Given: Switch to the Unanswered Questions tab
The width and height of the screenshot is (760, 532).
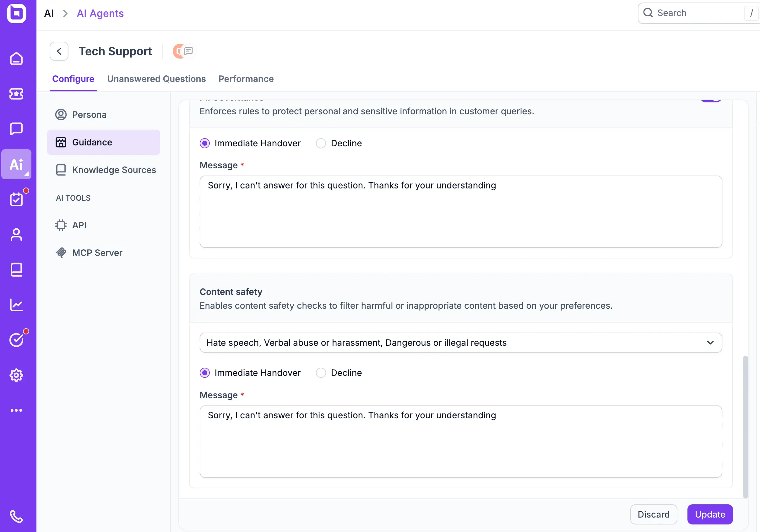Looking at the screenshot, I should tap(156, 79).
